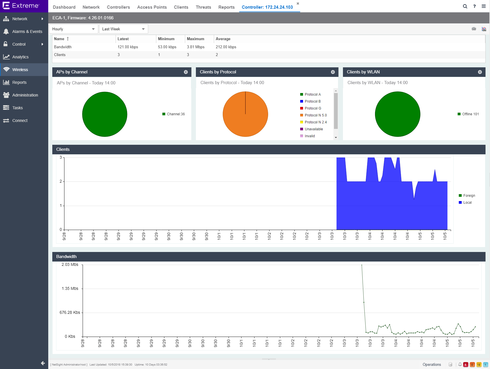Viewport: 490px width, 369px height.
Task: Click the red alarm indicator in status bar
Action: [x=466, y=364]
